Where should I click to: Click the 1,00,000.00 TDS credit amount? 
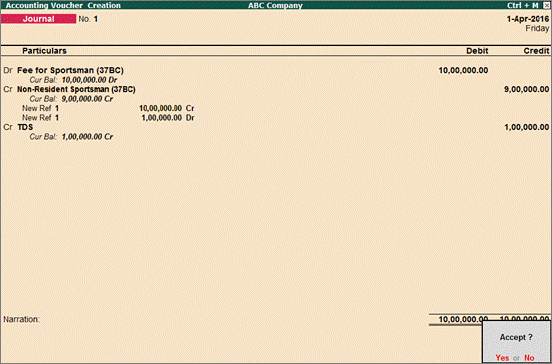tap(526, 127)
